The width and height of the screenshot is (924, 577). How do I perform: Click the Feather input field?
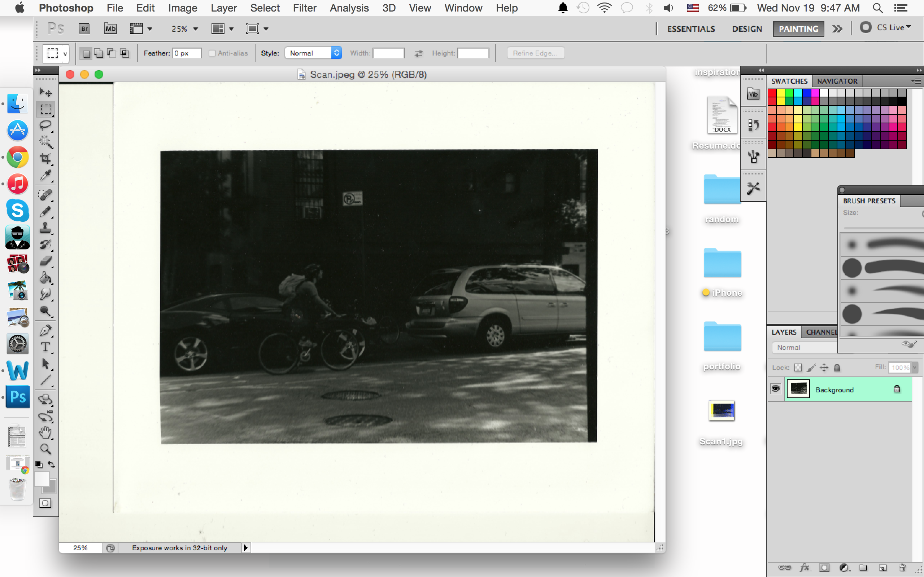[186, 53]
